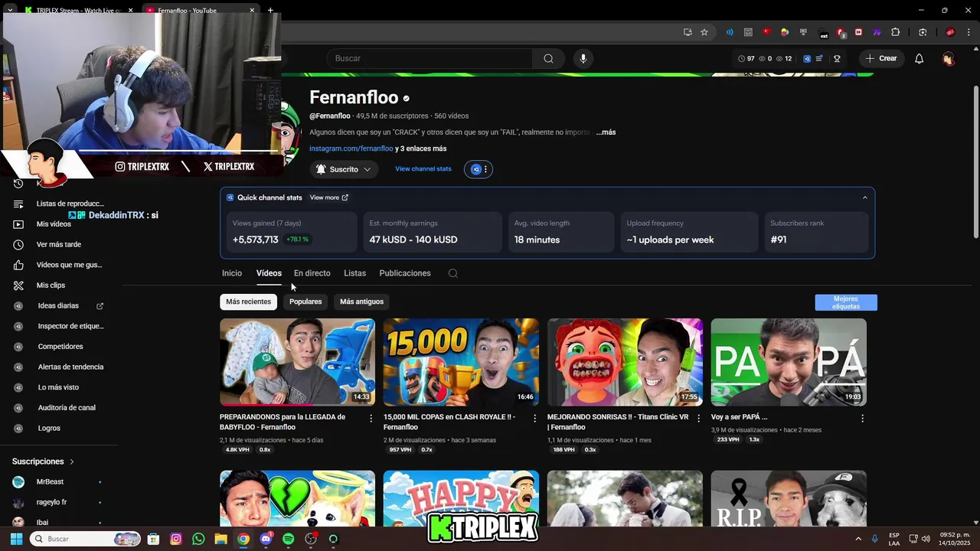Viewport: 980px width, 551px height.
Task: Open Spotify from the taskbar
Action: click(288, 539)
